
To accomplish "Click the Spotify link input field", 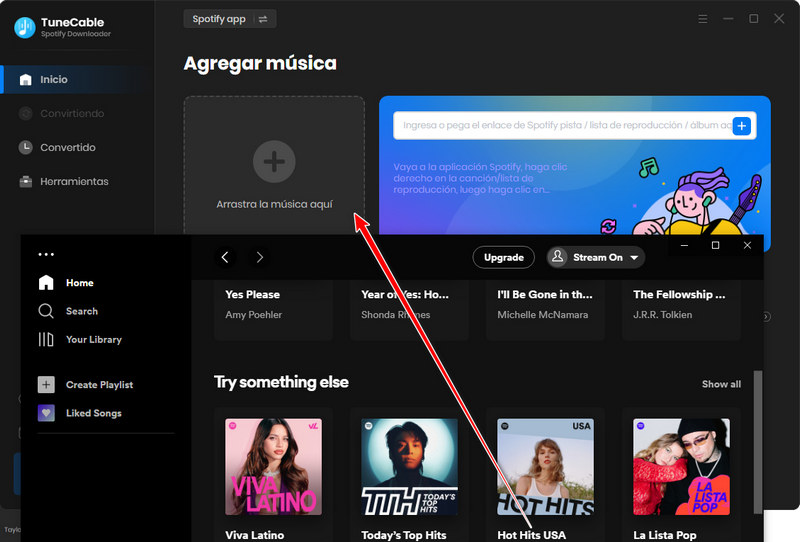I will [x=560, y=126].
